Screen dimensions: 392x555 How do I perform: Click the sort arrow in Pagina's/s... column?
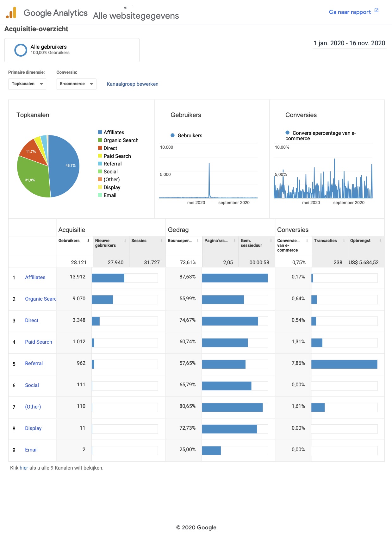[234, 241]
